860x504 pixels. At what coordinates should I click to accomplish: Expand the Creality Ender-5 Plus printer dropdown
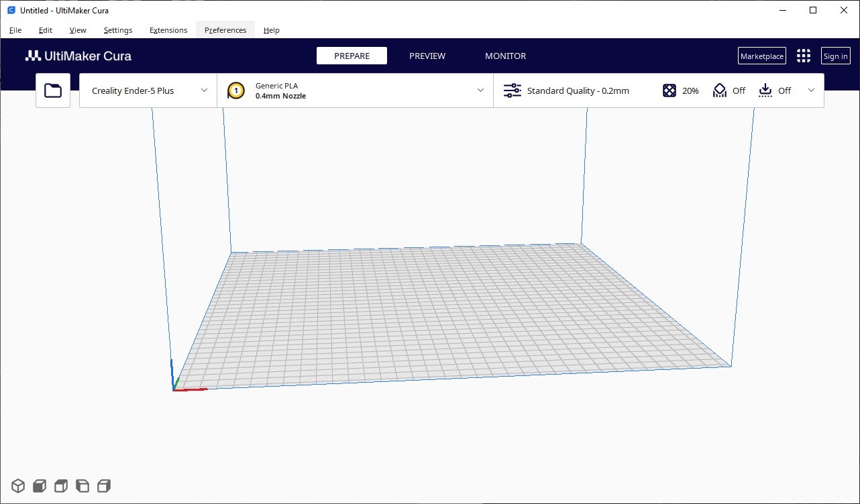204,90
